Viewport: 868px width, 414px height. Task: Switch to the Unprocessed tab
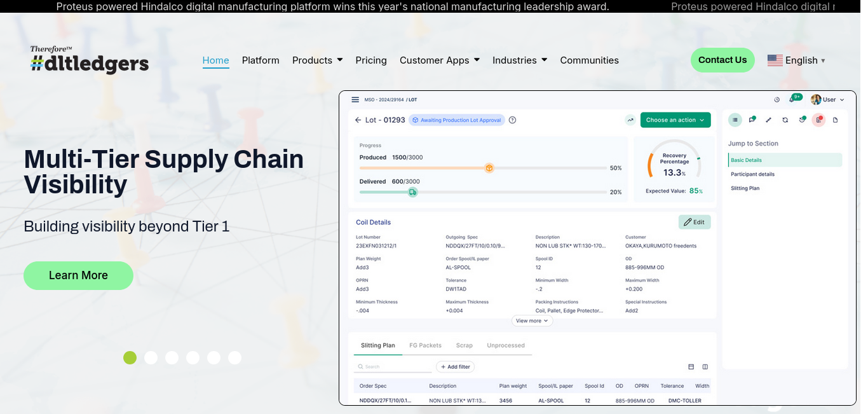click(x=506, y=345)
